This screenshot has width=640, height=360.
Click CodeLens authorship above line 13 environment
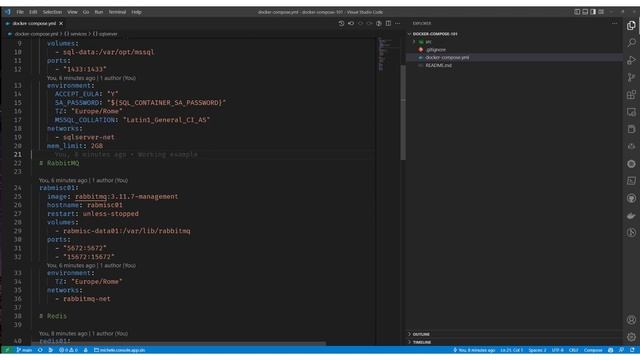click(91, 78)
